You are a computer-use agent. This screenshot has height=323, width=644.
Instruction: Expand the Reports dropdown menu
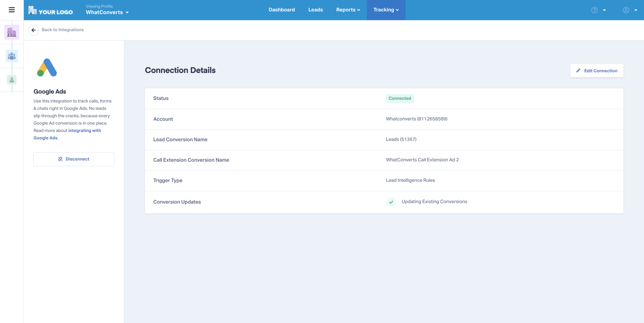coord(348,10)
